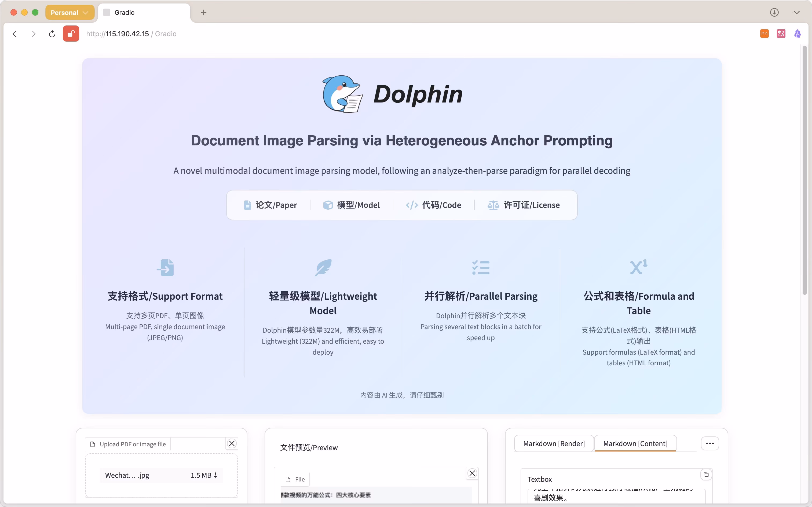Click the red insecure-connection lock icon
This screenshot has width=812, height=507.
pos(71,34)
